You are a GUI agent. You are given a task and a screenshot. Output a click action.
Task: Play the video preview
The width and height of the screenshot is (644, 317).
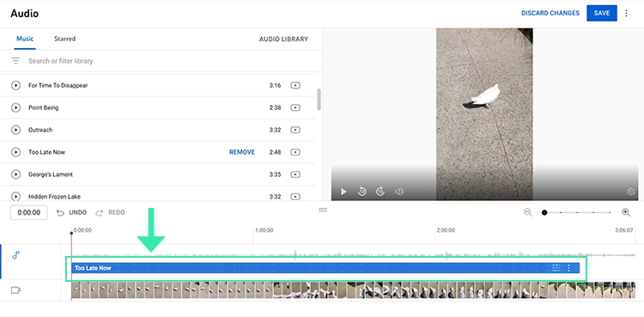(x=343, y=192)
